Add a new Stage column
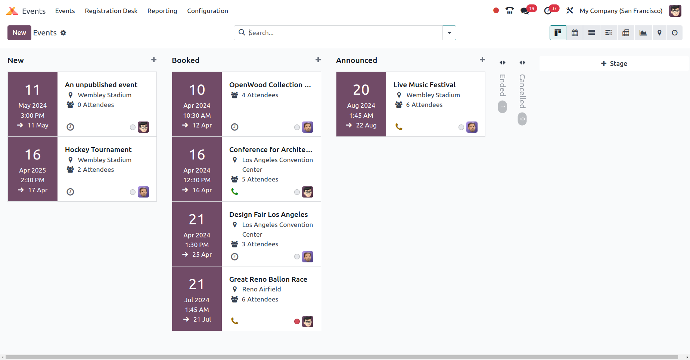Image resolution: width=690 pixels, height=360 pixels. pos(614,63)
